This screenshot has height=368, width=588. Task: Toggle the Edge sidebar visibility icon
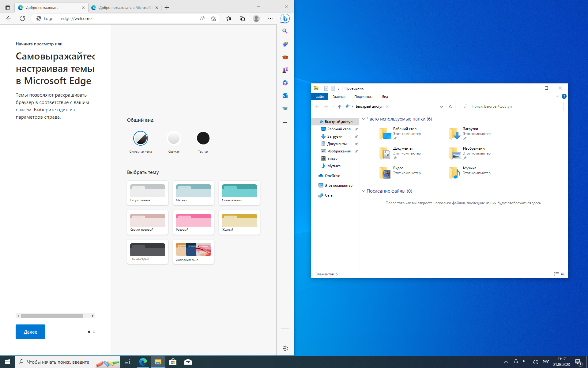click(285, 335)
